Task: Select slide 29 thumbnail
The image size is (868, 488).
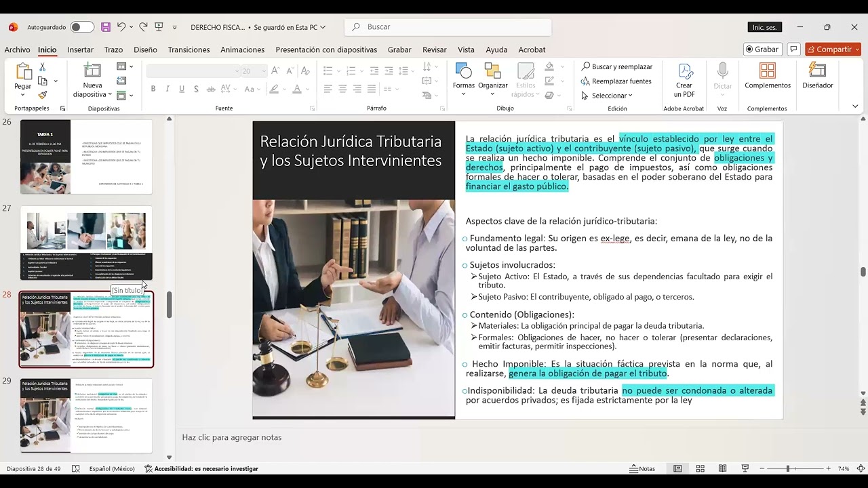Action: coord(86,415)
